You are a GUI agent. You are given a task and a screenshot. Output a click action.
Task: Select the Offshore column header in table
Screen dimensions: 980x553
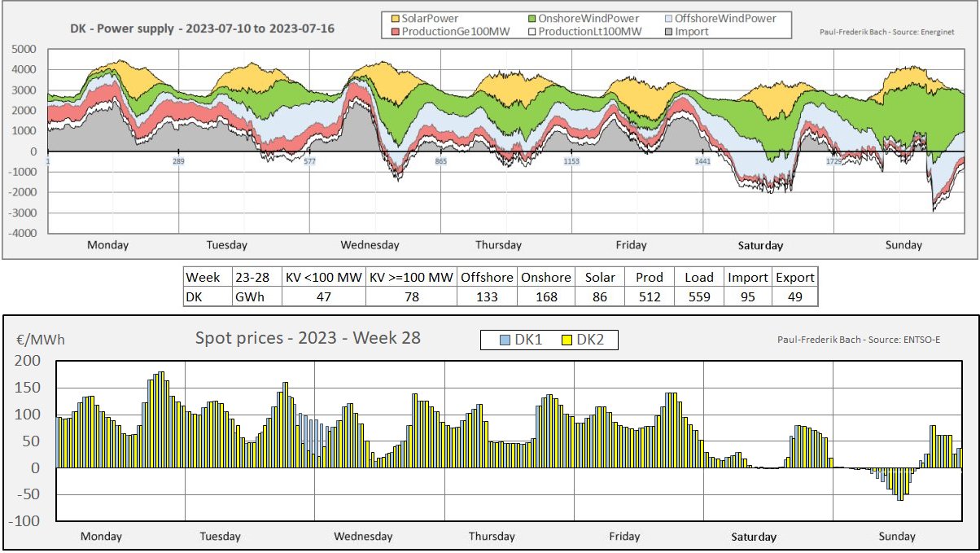(x=486, y=277)
